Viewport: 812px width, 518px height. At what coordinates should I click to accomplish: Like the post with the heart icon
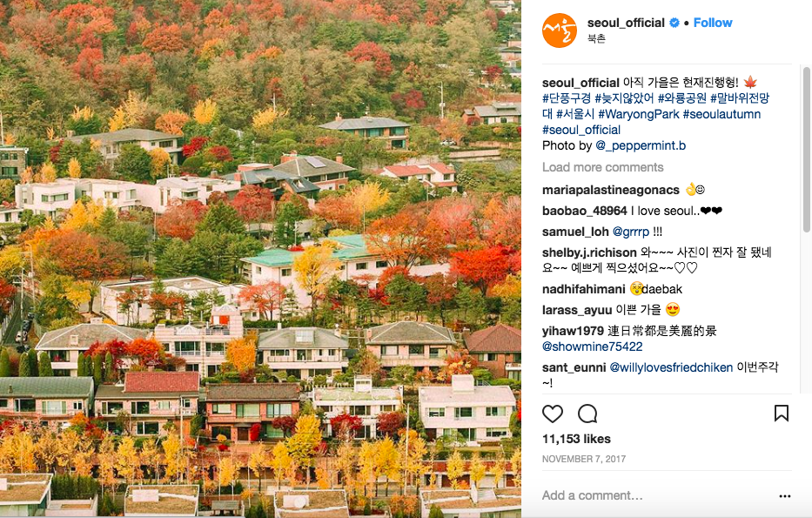point(552,414)
